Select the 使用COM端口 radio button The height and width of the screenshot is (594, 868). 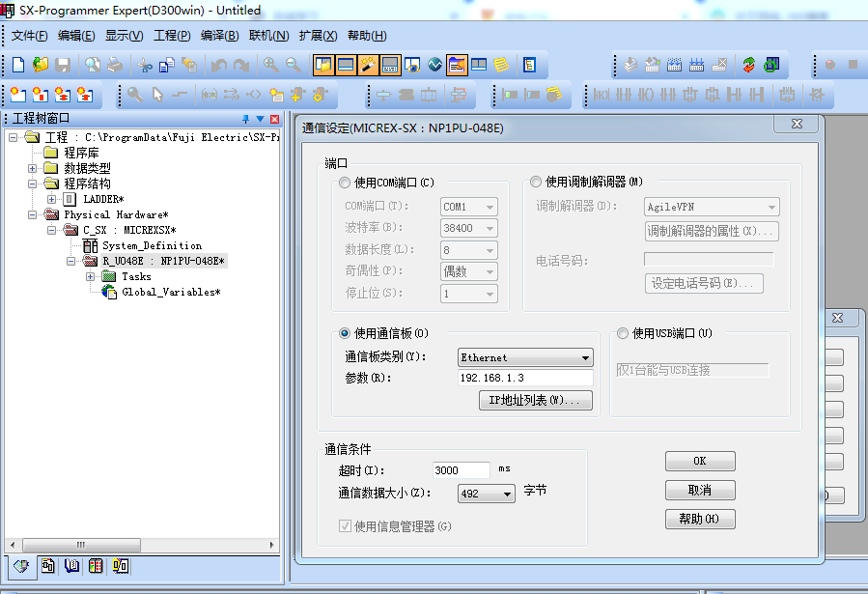tap(346, 183)
